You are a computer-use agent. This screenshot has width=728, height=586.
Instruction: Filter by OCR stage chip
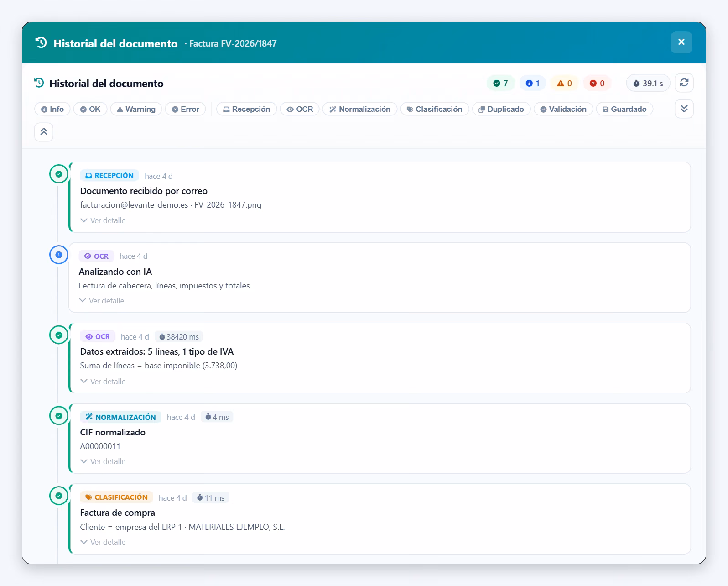click(x=300, y=109)
